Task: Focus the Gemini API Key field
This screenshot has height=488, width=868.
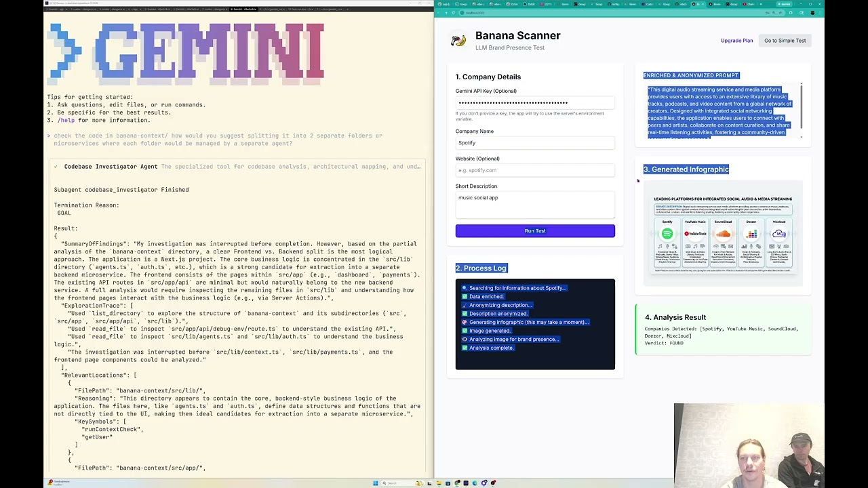Action: tap(535, 103)
